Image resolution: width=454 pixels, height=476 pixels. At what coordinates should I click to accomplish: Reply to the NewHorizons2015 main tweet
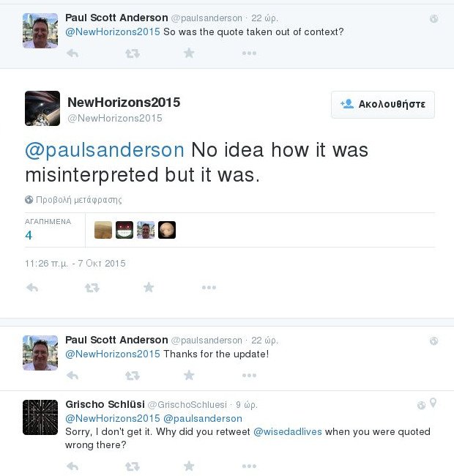tap(31, 288)
